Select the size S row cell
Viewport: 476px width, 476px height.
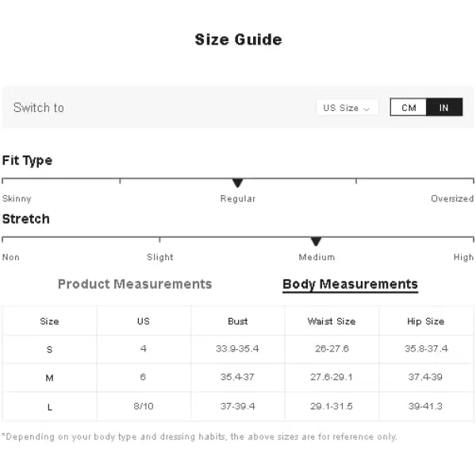pyautogui.click(x=49, y=349)
